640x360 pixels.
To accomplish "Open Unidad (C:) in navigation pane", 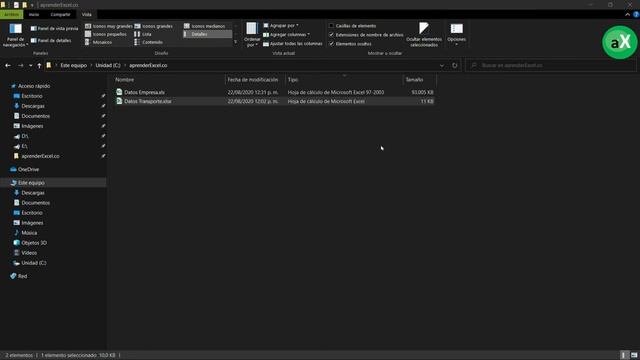I will [x=33, y=263].
